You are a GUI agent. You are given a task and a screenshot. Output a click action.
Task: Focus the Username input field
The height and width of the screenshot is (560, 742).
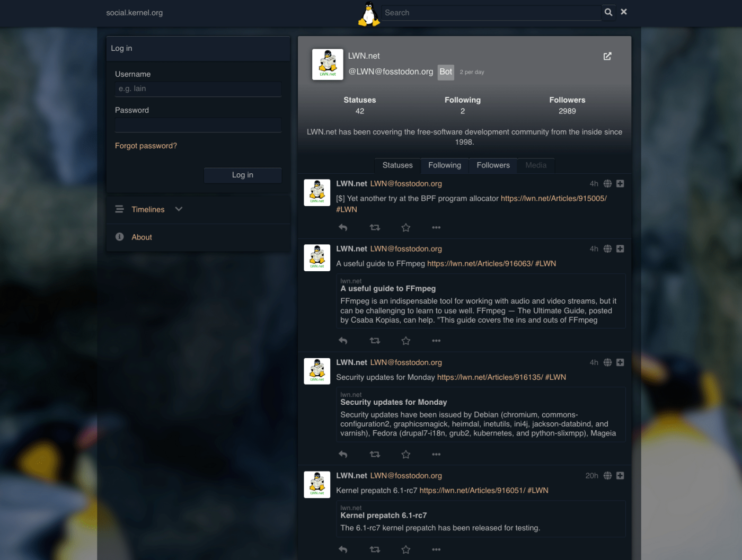[x=198, y=89]
